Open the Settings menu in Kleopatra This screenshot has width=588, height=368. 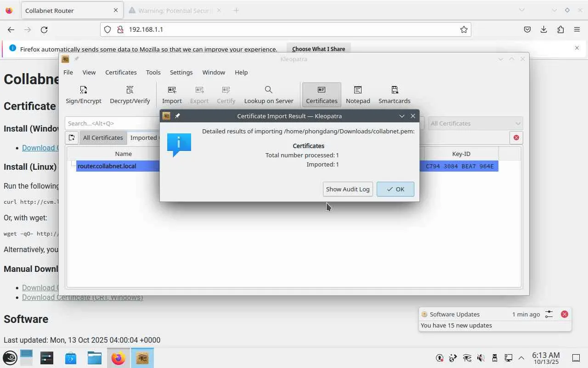pyautogui.click(x=181, y=72)
